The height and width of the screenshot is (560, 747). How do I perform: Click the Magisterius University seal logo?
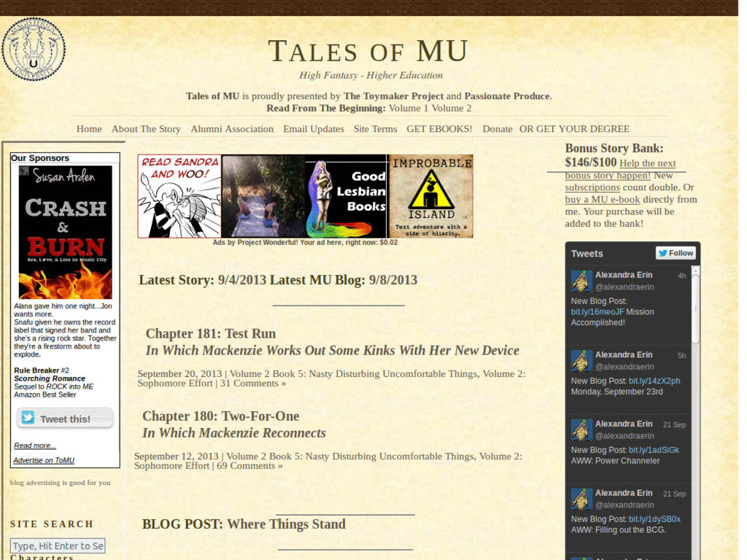(34, 48)
